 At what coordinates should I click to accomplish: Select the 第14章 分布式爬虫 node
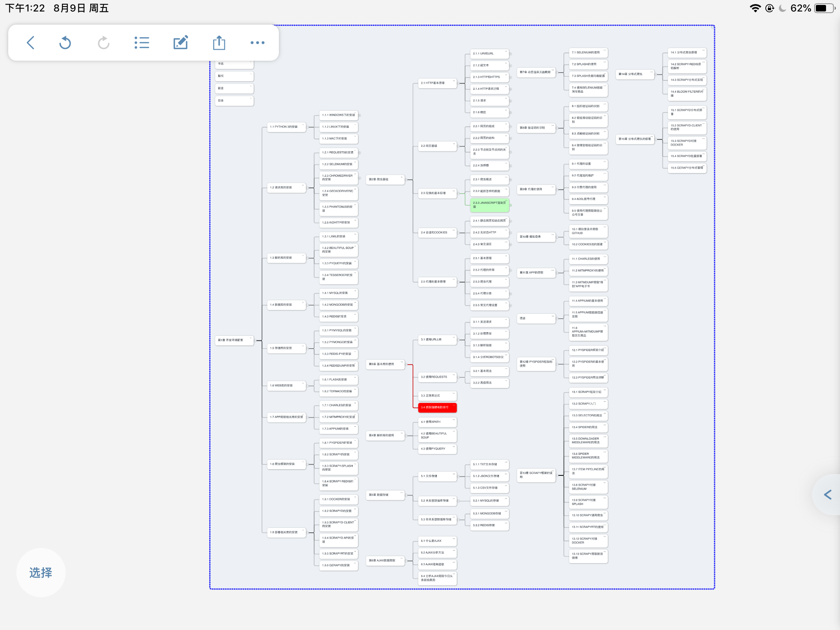point(635,75)
